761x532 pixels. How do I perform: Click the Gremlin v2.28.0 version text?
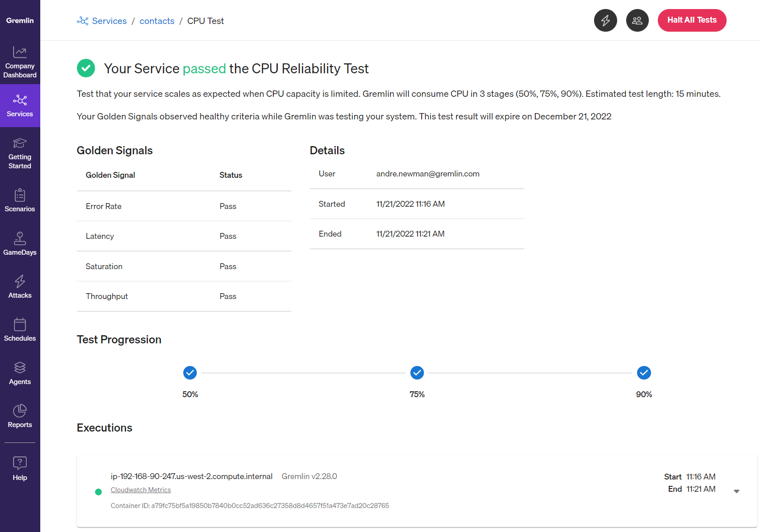click(309, 476)
